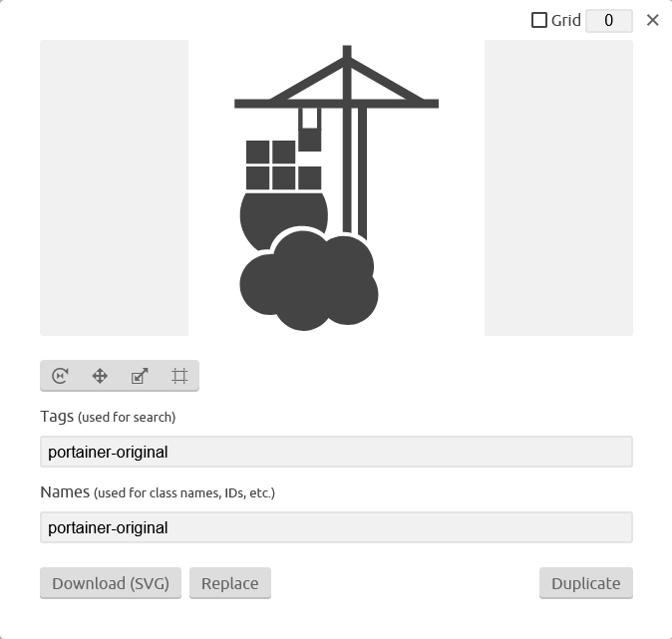
Task: Duplicate the portainer-original icon
Action: [x=586, y=583]
